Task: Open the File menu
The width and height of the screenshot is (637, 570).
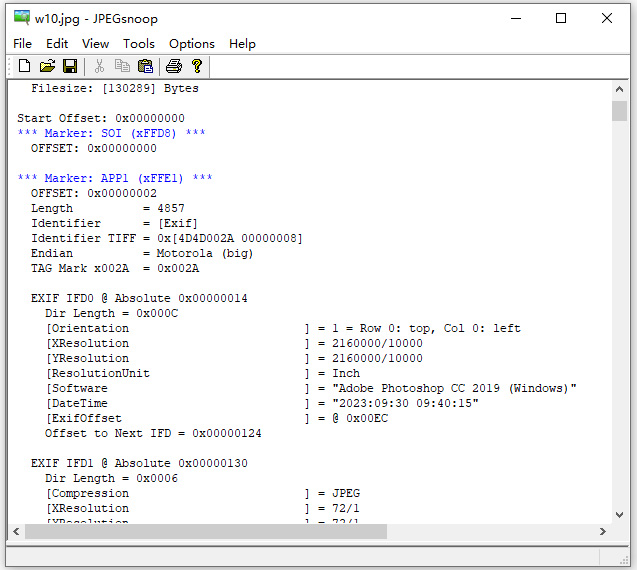Action: [22, 43]
